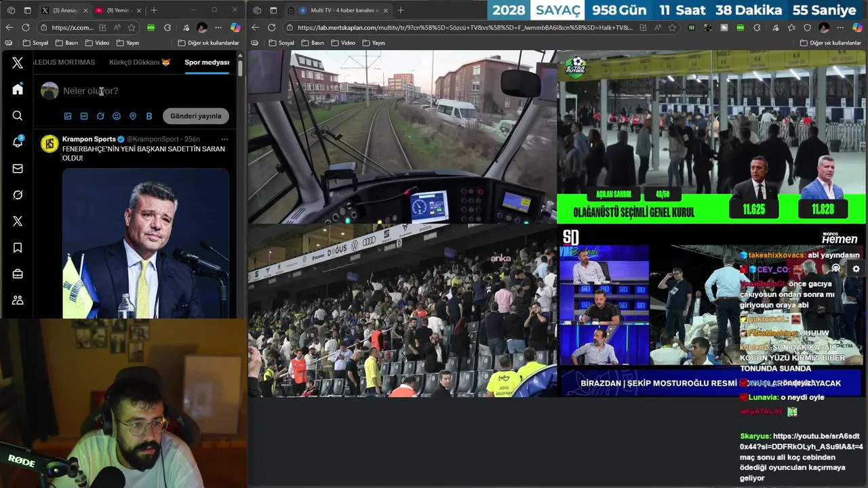Open Video bookmarks folder in Multi TV browser
The height and width of the screenshot is (488, 868).
[x=343, y=43]
